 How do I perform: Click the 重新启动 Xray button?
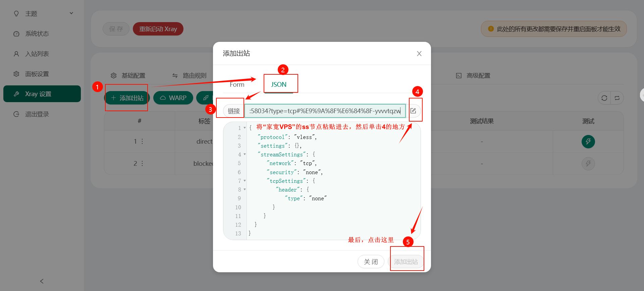pyautogui.click(x=158, y=29)
